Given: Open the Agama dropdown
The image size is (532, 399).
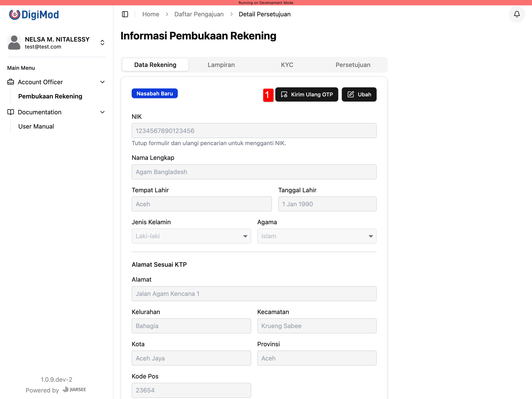Looking at the screenshot, I should 316,236.
